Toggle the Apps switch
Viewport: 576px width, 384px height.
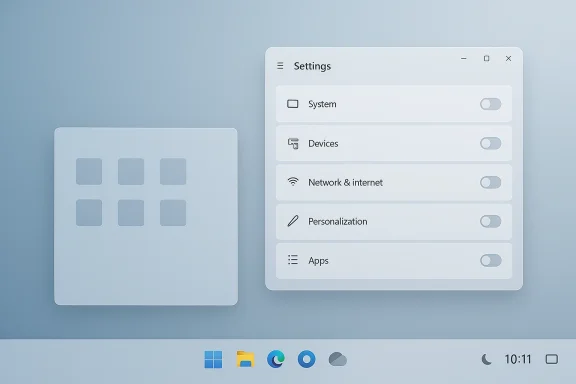[490, 261]
